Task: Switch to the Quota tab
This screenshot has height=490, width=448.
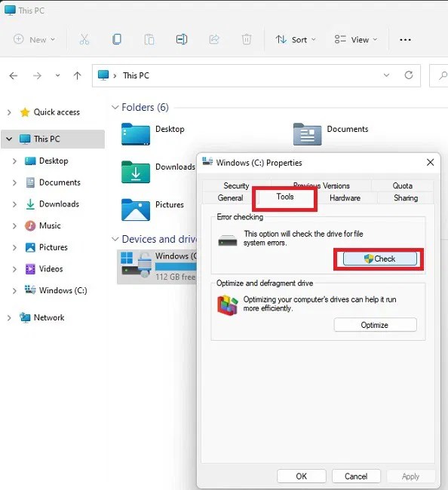Action: [403, 185]
